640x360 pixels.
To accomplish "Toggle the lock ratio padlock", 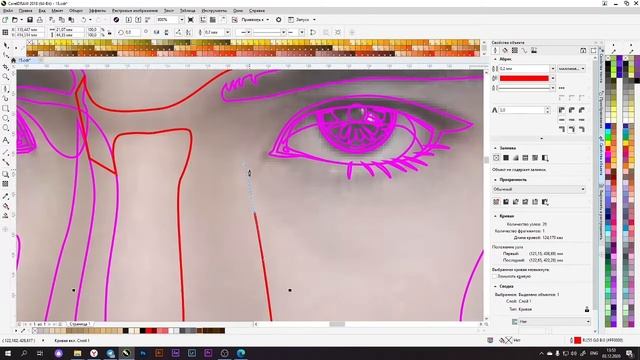I will tap(109, 32).
